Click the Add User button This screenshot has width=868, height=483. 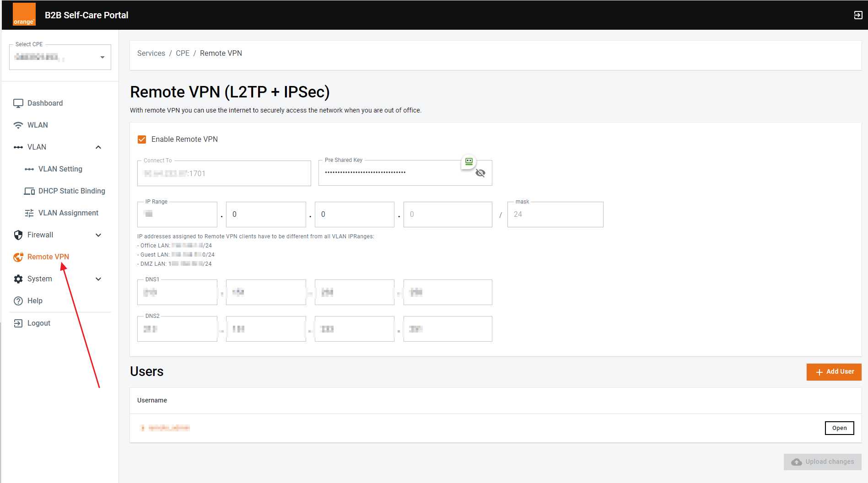click(834, 372)
